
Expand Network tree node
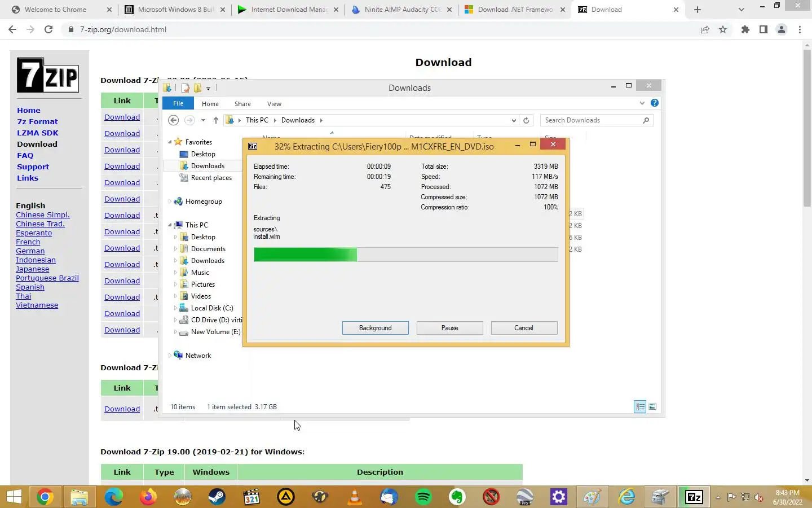pos(170,356)
